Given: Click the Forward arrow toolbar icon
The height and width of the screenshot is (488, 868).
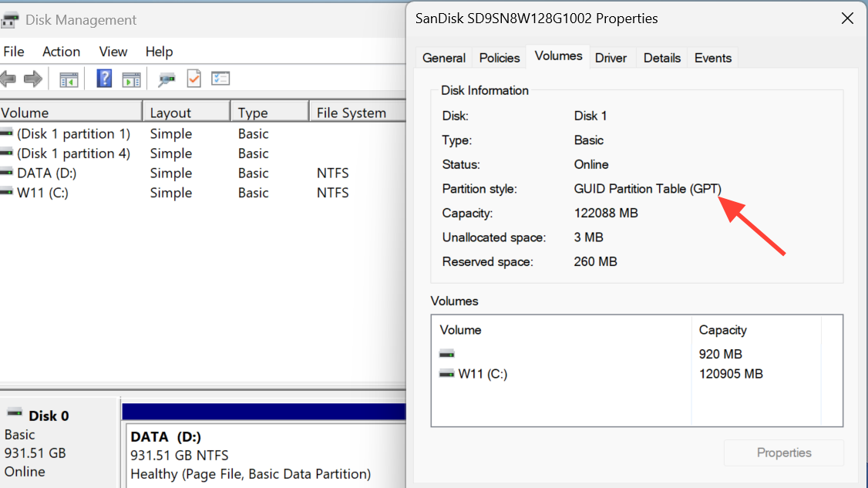Looking at the screenshot, I should tap(33, 79).
